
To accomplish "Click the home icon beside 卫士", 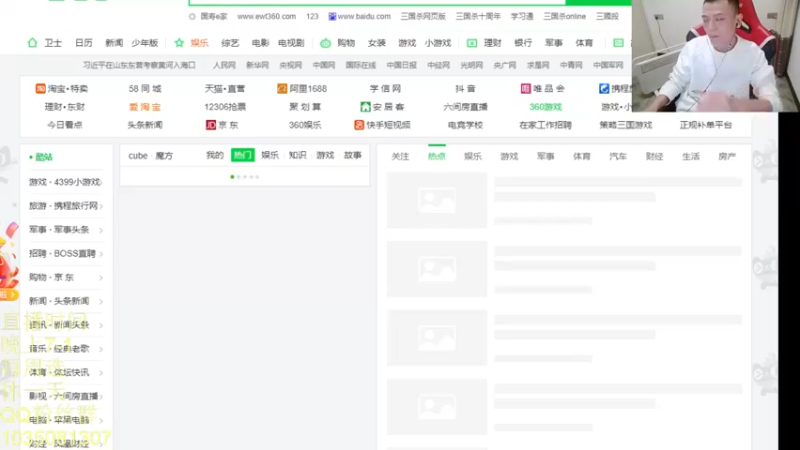I will pos(32,43).
